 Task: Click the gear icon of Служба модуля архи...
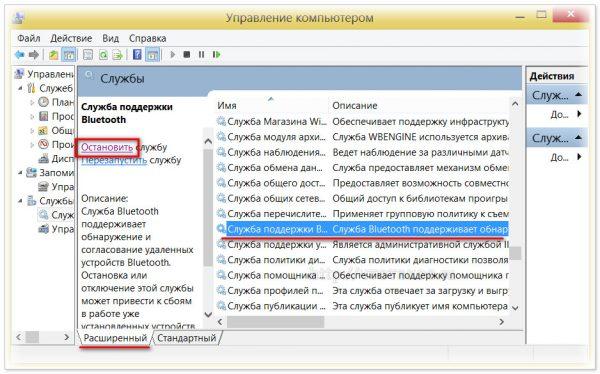(x=222, y=137)
